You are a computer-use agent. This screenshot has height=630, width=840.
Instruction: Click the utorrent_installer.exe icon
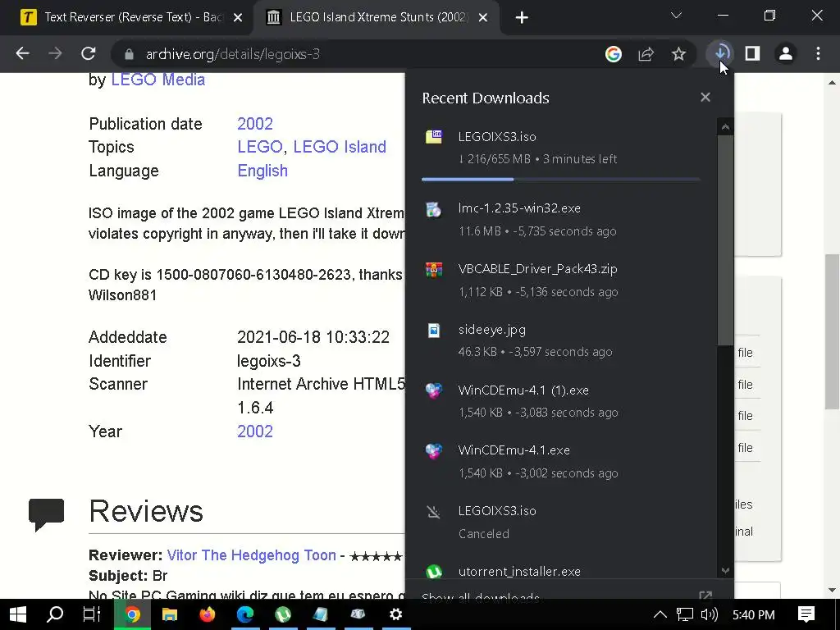click(434, 572)
